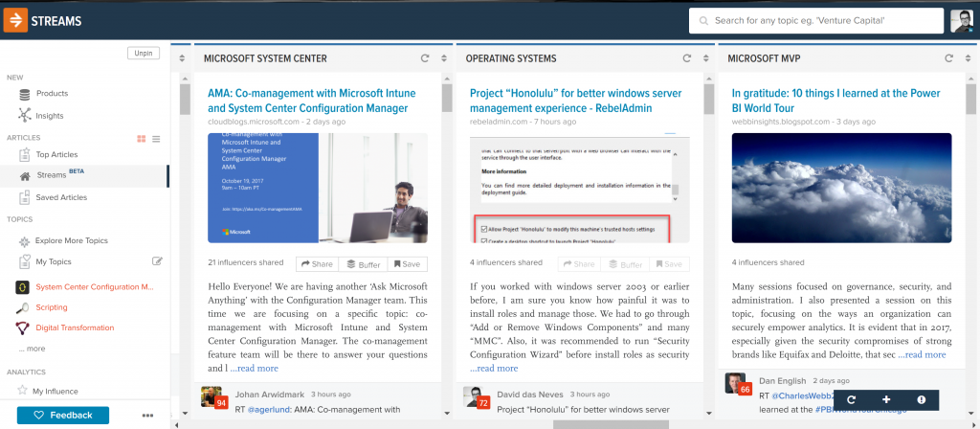Open AMA article thumbnail image
The height and width of the screenshot is (429, 980).
(x=318, y=188)
